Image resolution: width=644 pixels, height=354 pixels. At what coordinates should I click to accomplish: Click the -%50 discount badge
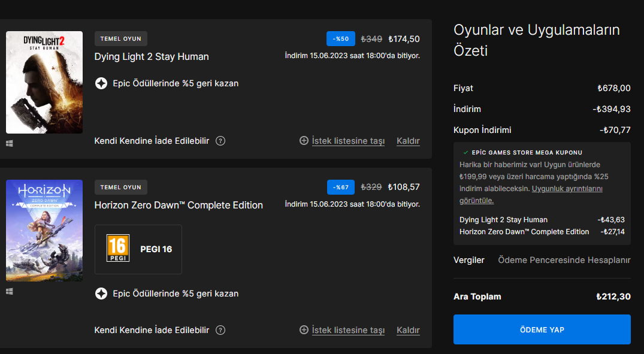tap(341, 39)
